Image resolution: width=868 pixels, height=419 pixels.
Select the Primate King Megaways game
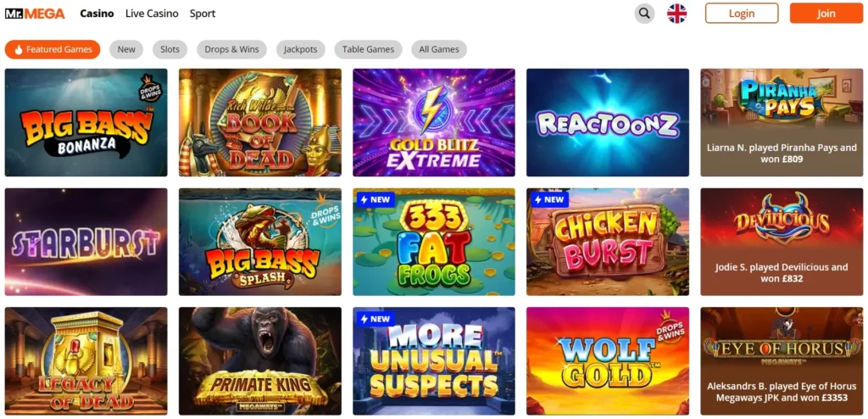[260, 361]
